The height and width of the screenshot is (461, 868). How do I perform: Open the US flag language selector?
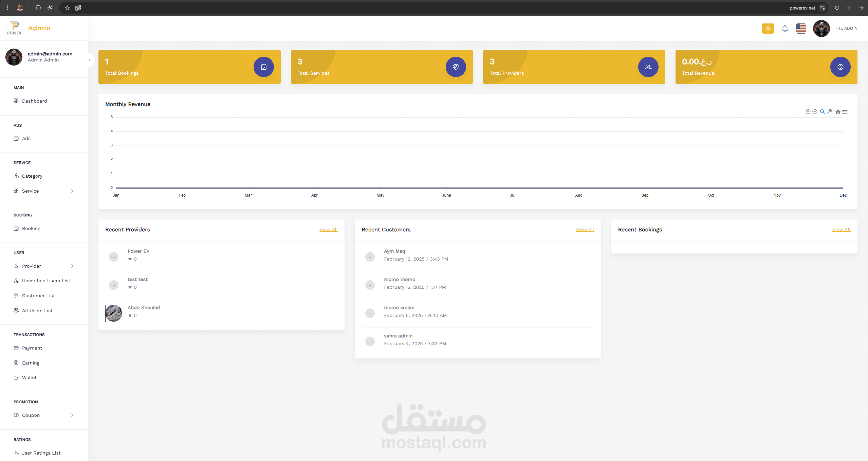click(801, 29)
